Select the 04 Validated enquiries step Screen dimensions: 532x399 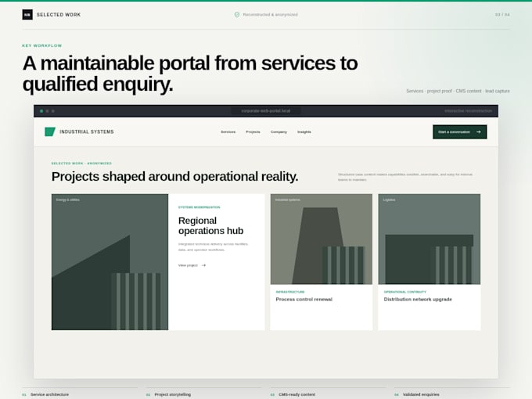pos(452,394)
